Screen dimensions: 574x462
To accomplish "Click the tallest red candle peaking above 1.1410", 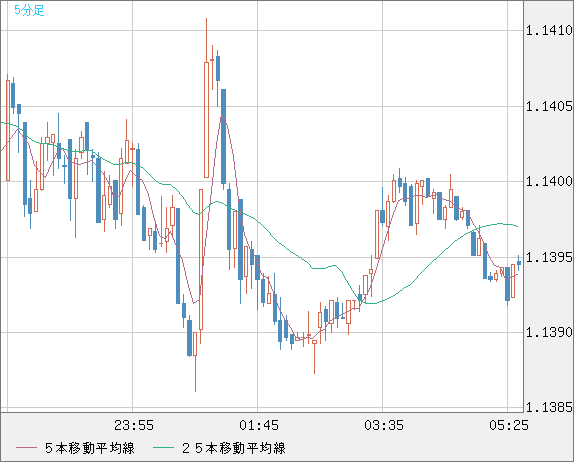I will [206, 120].
